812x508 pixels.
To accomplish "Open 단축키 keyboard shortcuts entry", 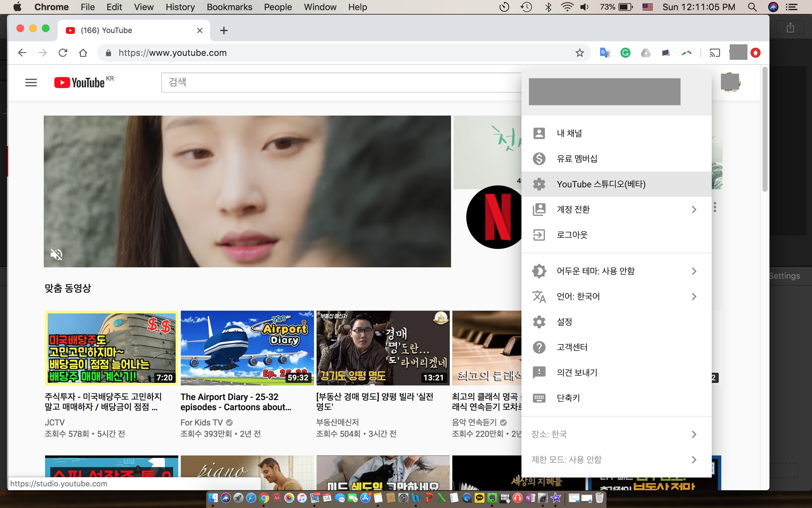I will coord(616,398).
